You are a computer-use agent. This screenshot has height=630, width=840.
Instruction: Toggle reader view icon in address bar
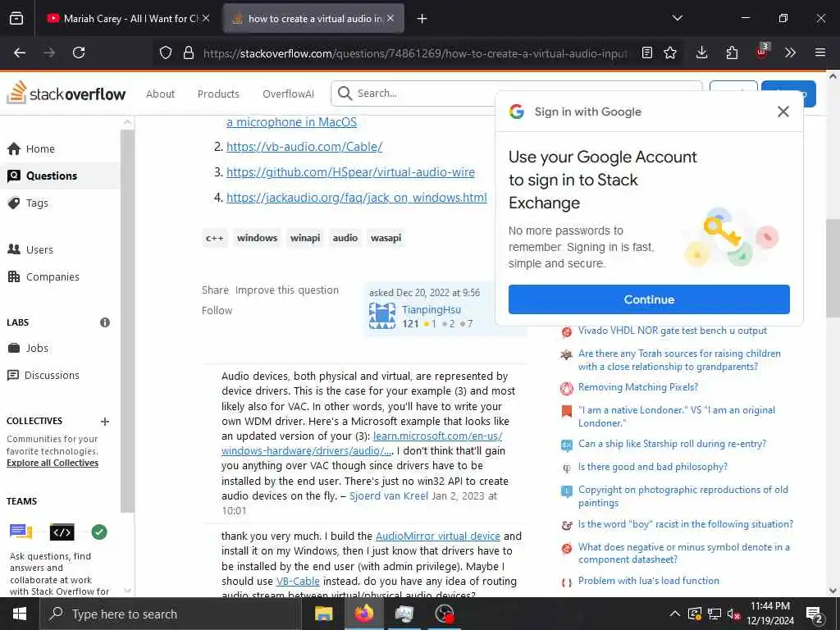647,52
